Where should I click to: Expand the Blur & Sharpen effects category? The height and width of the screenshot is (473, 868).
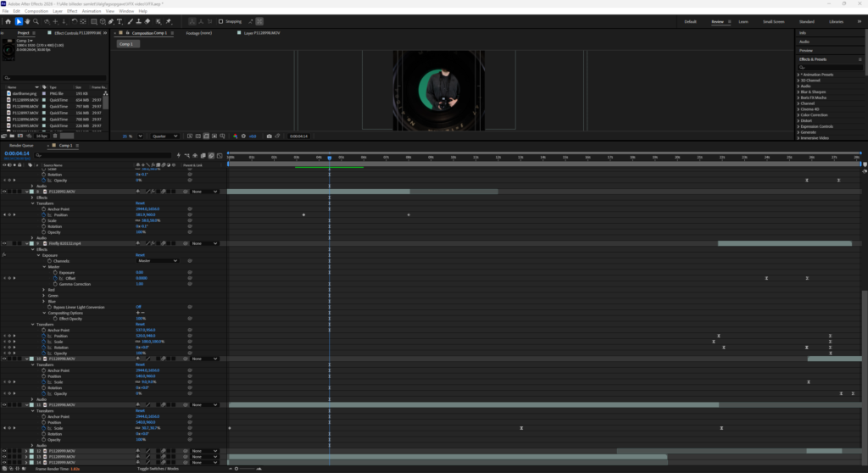click(x=813, y=92)
